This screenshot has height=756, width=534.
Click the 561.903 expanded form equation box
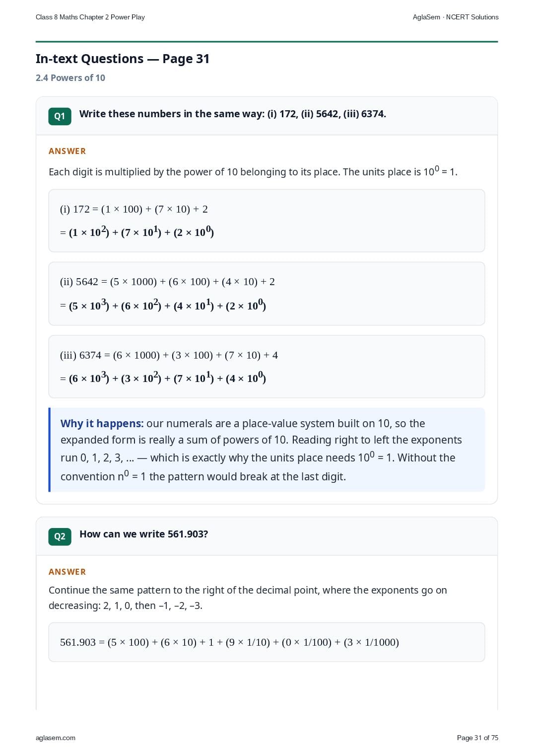[267, 642]
